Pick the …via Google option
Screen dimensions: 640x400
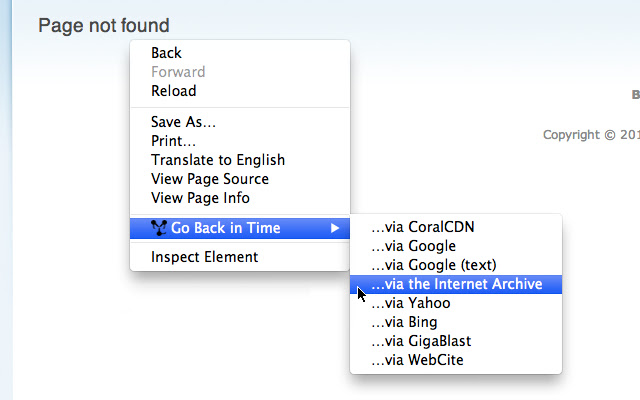coord(413,246)
